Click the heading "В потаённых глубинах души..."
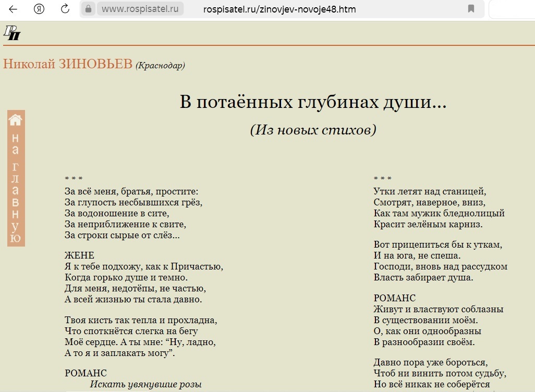 tap(313, 102)
